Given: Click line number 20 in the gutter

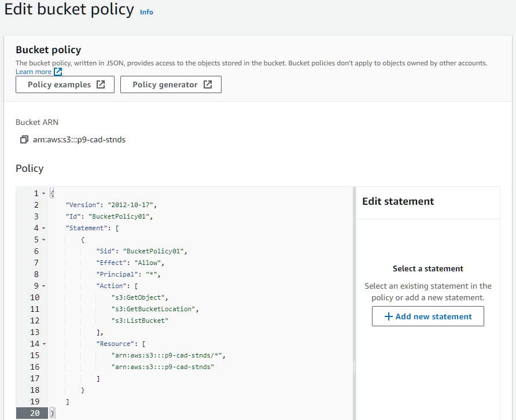Looking at the screenshot, I should click(x=33, y=413).
